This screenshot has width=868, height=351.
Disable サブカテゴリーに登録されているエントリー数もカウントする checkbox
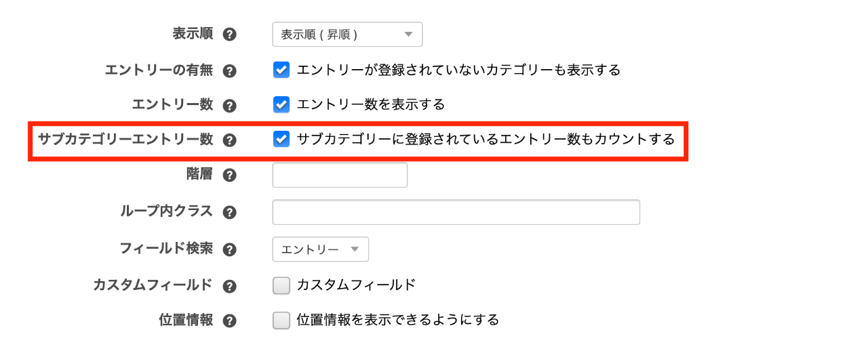point(281,140)
